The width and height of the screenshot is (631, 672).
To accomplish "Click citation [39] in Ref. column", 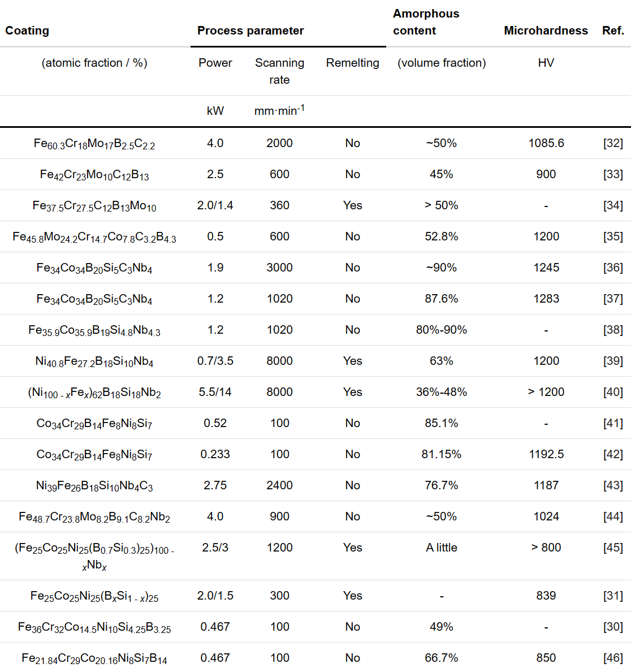I will coord(613,361).
